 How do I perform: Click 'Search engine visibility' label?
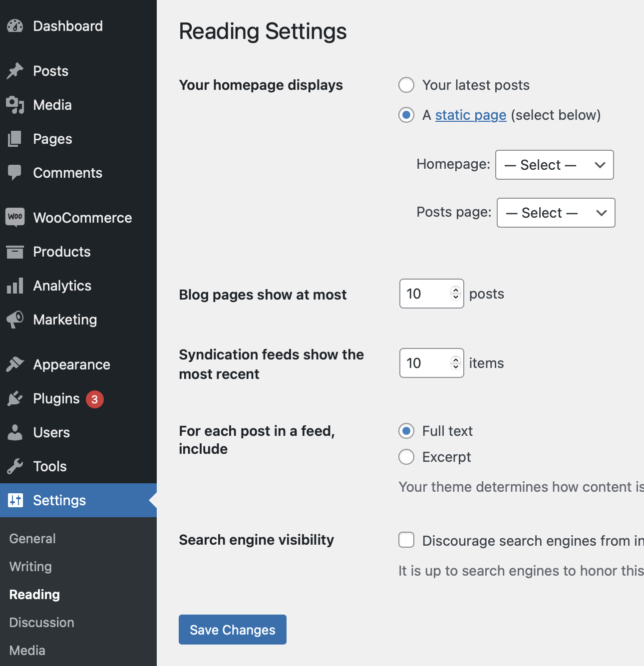tap(257, 540)
